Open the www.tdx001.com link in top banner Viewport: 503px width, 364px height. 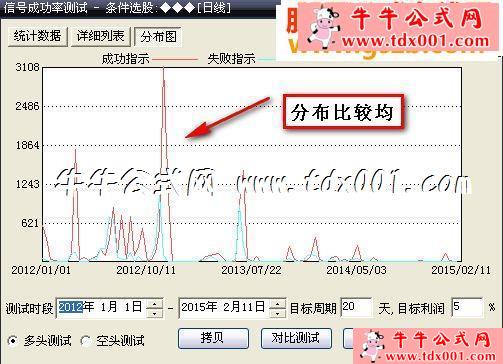point(415,42)
